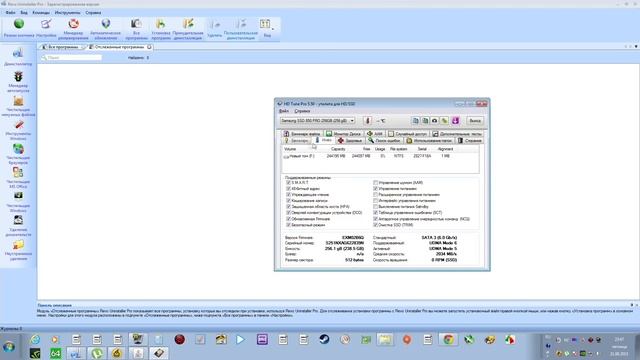Click the Uninstall toolbar icon
Viewport: 640px width, 360px height.
pos(214,25)
